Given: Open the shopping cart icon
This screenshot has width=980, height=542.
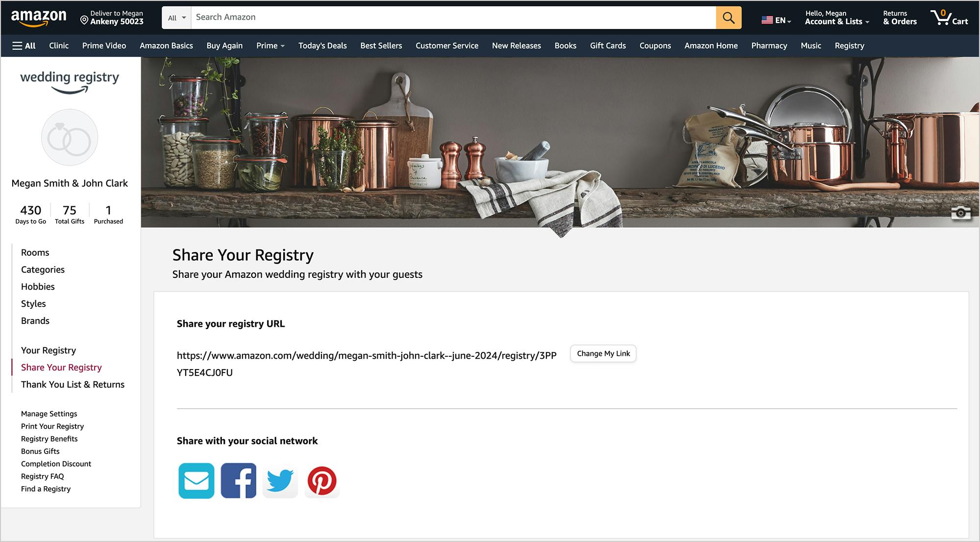Looking at the screenshot, I should click(949, 18).
